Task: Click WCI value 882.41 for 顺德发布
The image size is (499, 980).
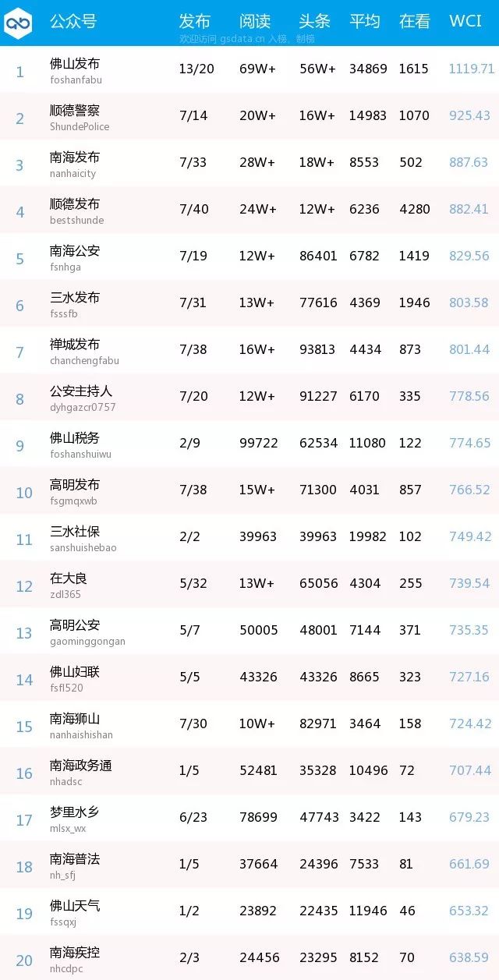Action: (469, 209)
